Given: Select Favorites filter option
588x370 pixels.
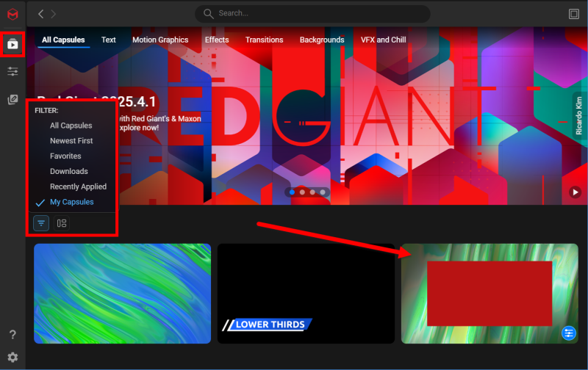Looking at the screenshot, I should pos(65,156).
